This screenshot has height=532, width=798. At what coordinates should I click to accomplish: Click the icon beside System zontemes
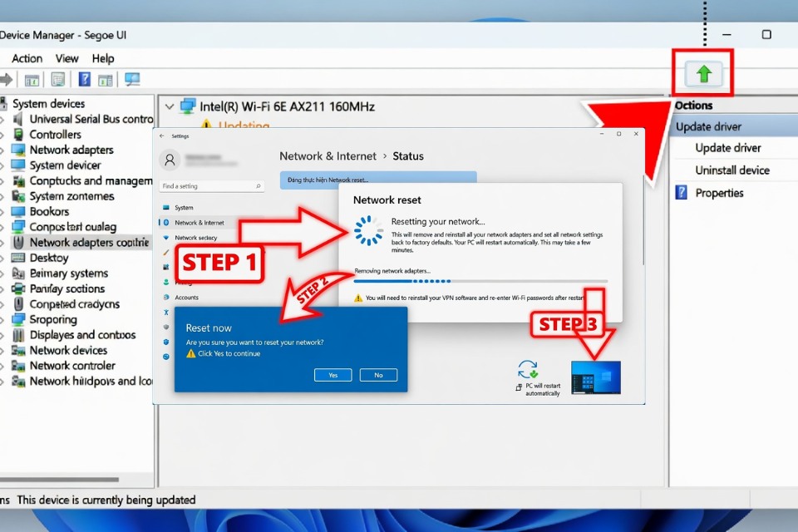click(x=19, y=196)
